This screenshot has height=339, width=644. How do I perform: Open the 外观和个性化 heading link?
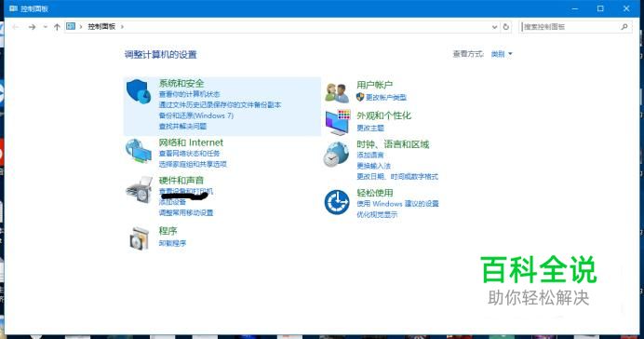pos(383,115)
